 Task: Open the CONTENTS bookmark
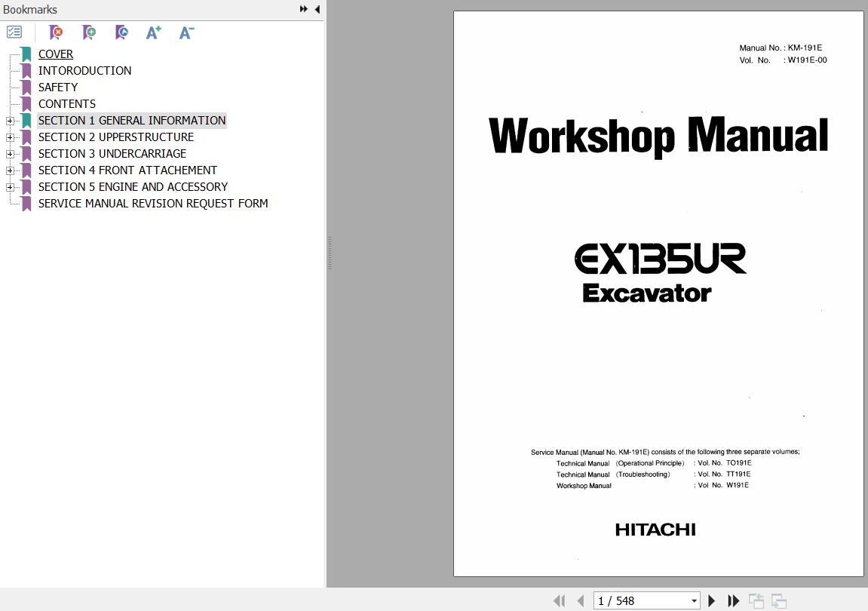67,104
